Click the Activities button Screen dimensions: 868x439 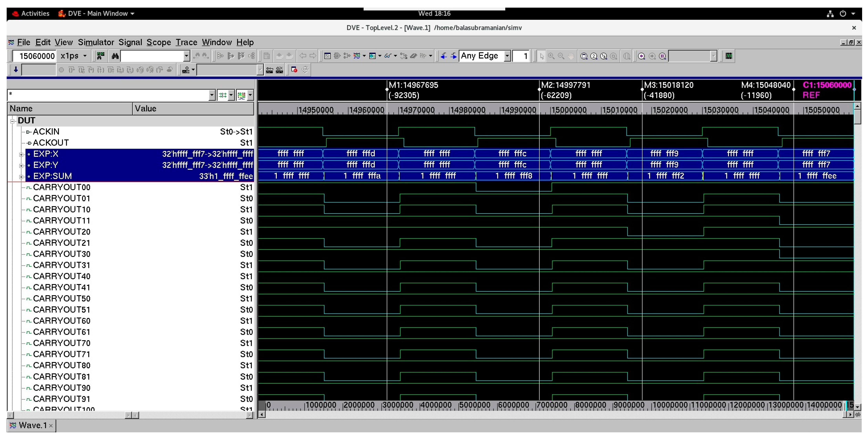[x=31, y=14]
